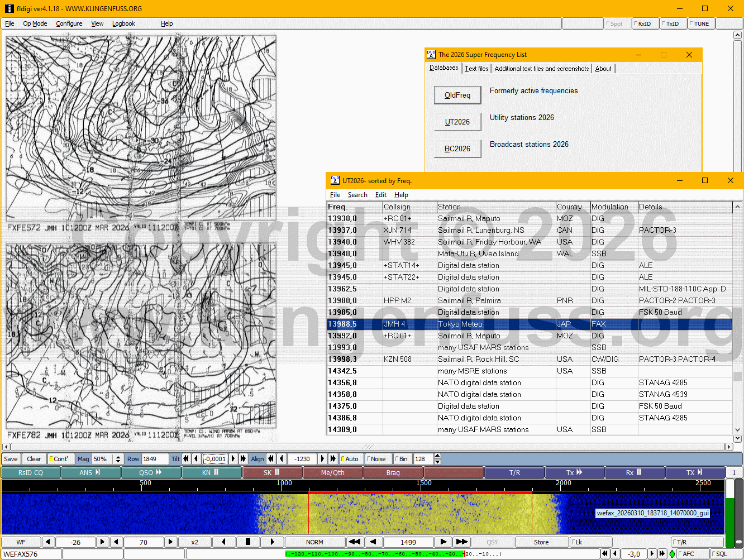
Task: Open the Mag 50% dropdown
Action: (117, 459)
